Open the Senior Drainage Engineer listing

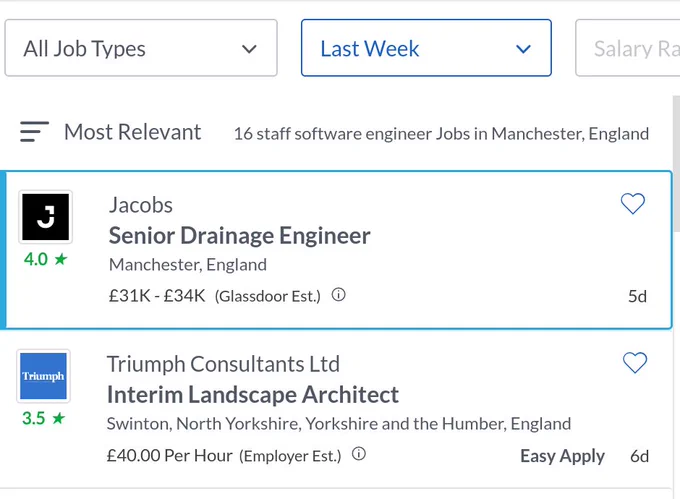(x=239, y=236)
